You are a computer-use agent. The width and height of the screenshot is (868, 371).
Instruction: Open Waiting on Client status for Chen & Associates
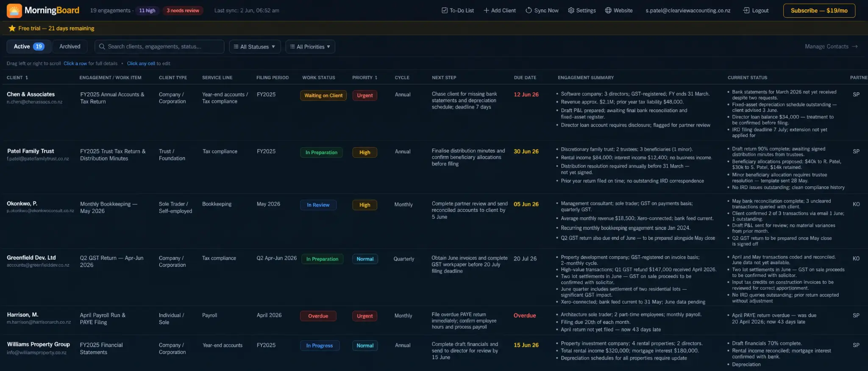point(323,96)
